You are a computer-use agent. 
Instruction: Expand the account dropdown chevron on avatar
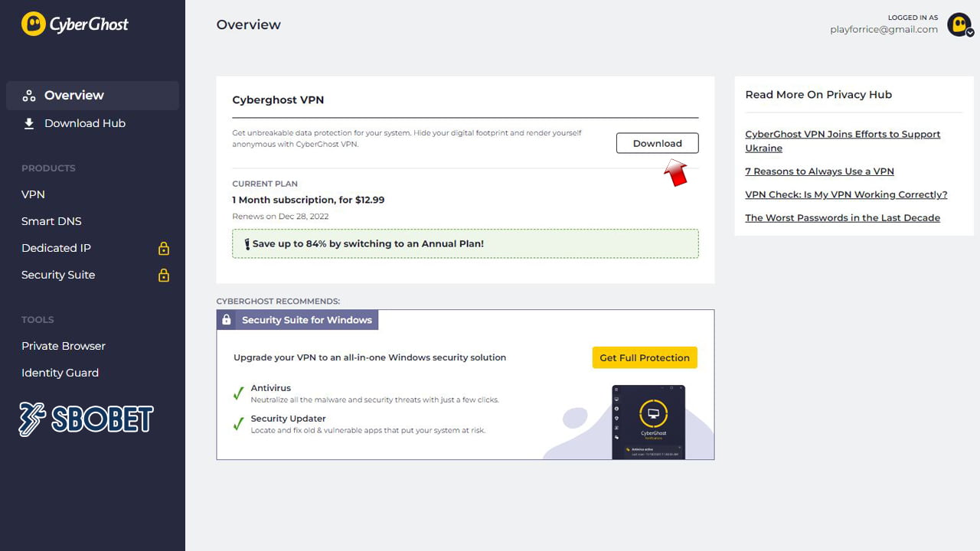pos(970,33)
